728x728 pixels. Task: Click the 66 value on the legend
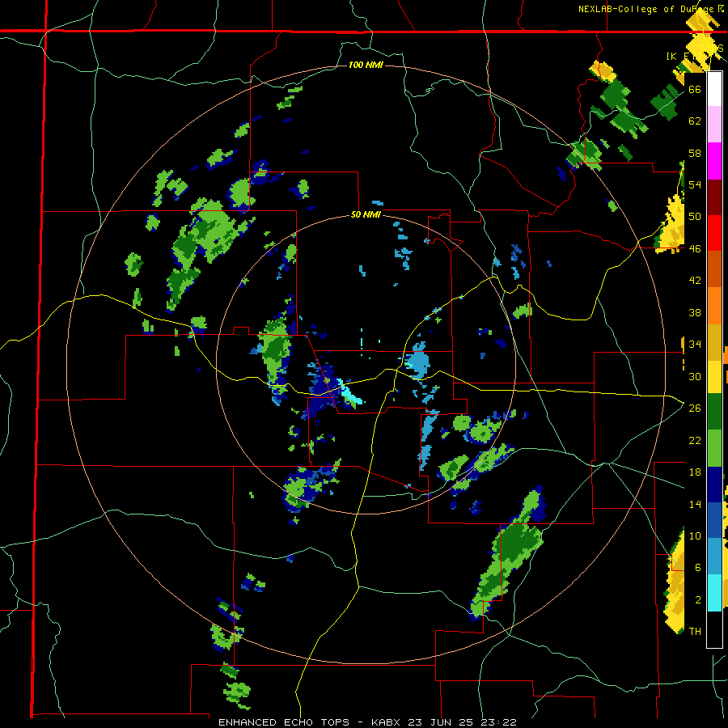(x=695, y=89)
